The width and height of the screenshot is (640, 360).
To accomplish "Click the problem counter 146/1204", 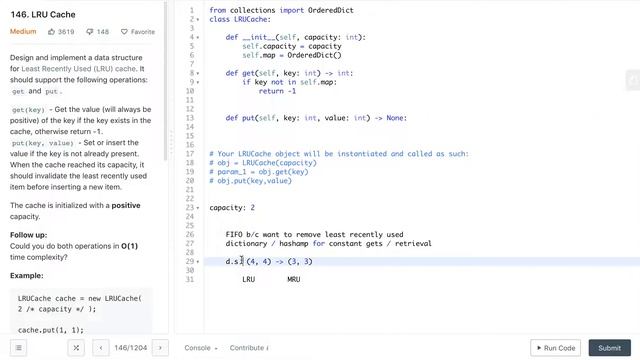I will (x=131, y=348).
